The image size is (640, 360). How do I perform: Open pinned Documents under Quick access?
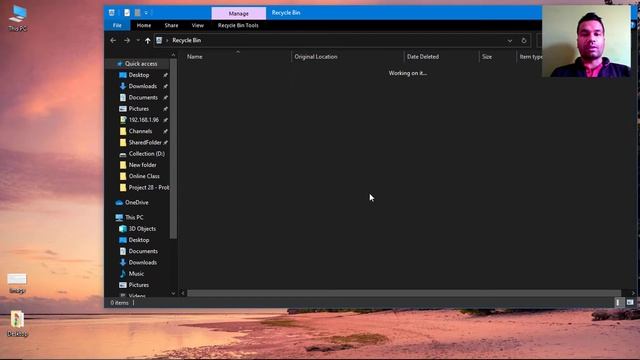click(x=143, y=98)
